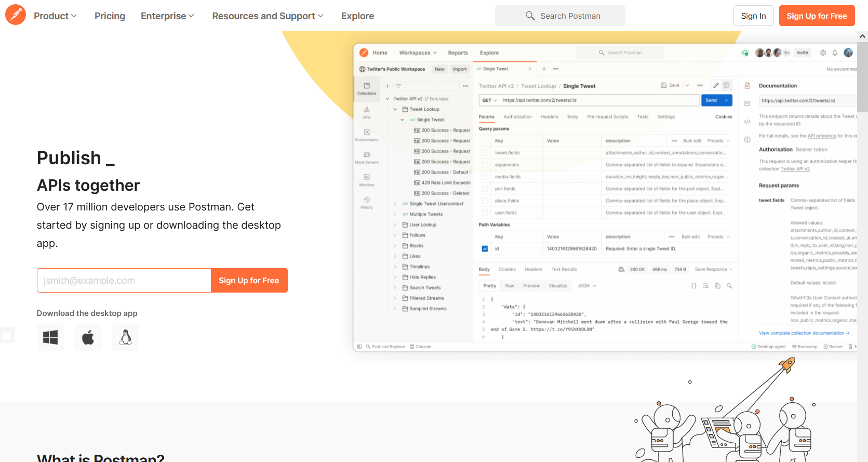The image size is (868, 462).
Task: Go to the Pricing page
Action: tap(110, 16)
